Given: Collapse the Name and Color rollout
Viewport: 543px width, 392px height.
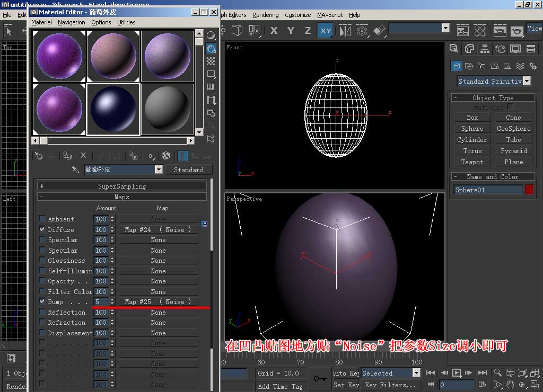Looking at the screenshot, I should [x=493, y=177].
